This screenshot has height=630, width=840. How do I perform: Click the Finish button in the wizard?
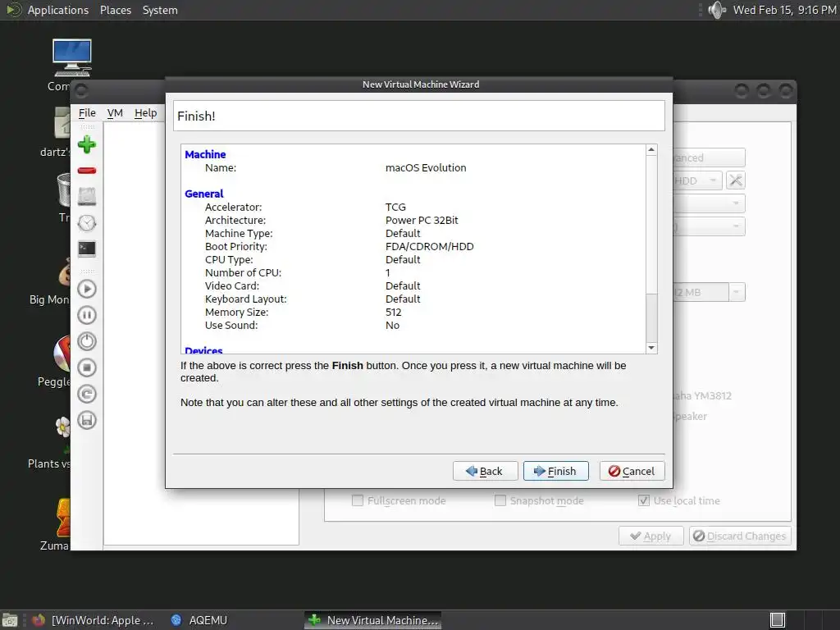555,471
